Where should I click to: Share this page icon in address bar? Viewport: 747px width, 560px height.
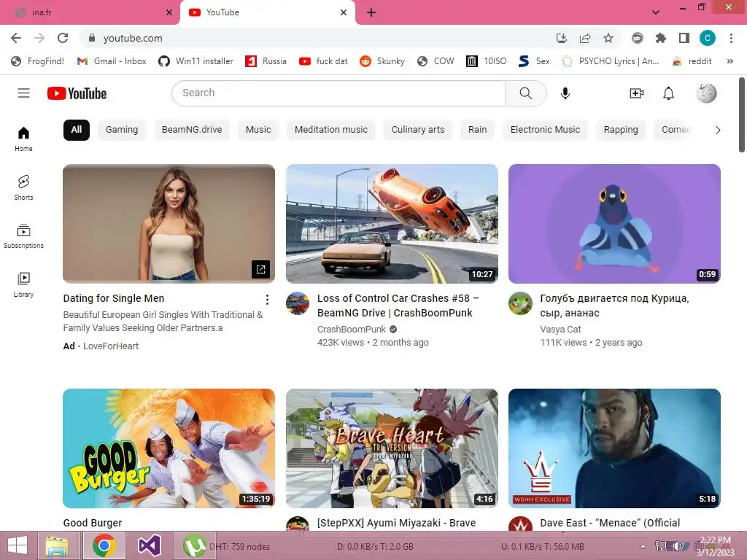585,38
